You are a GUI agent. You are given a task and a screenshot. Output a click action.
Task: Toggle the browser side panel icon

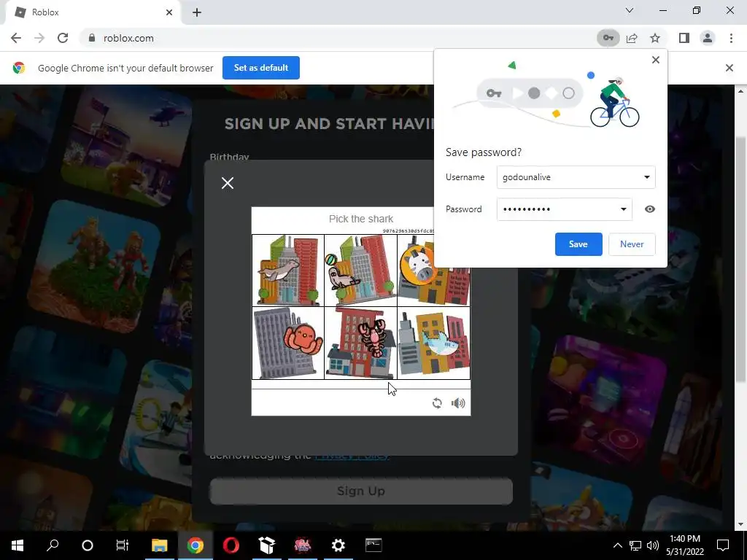coord(684,38)
